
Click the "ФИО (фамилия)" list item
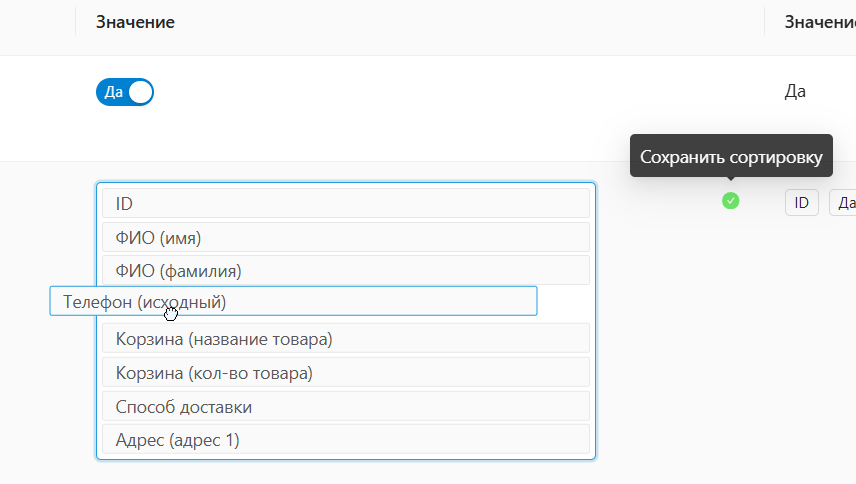pos(346,271)
